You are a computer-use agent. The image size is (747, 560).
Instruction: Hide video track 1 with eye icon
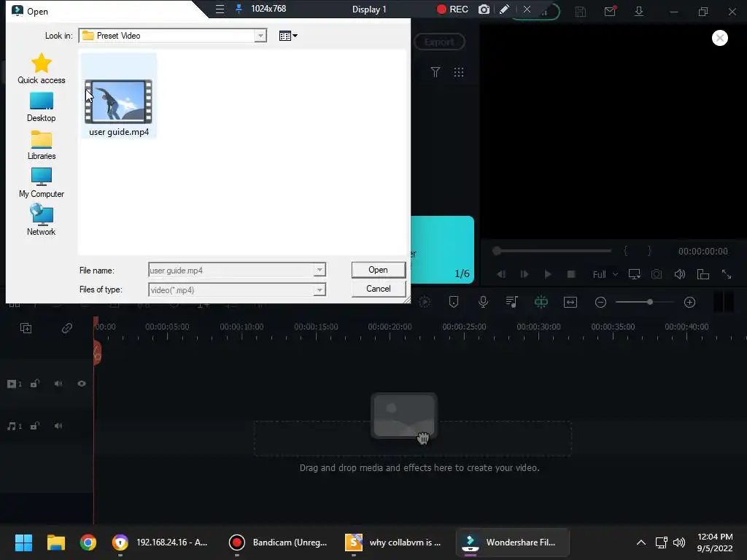82,384
